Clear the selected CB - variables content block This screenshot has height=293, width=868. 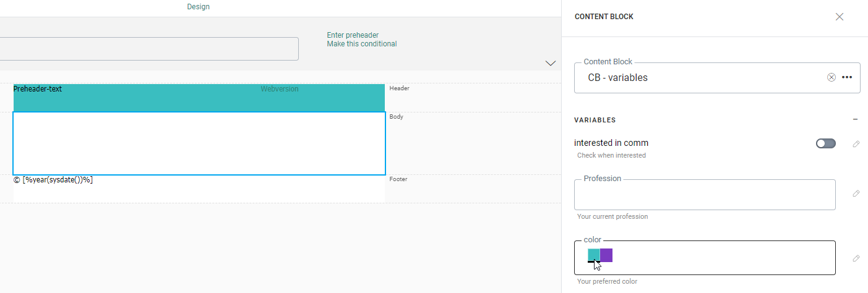click(x=831, y=77)
